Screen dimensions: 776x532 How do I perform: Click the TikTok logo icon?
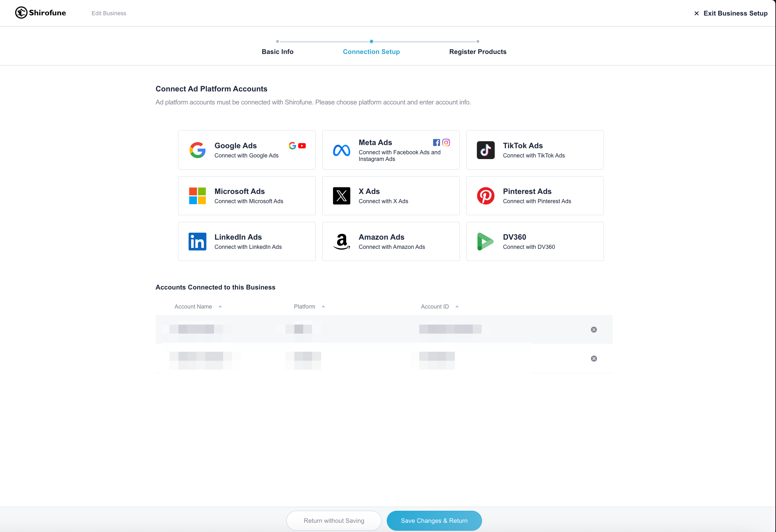485,150
